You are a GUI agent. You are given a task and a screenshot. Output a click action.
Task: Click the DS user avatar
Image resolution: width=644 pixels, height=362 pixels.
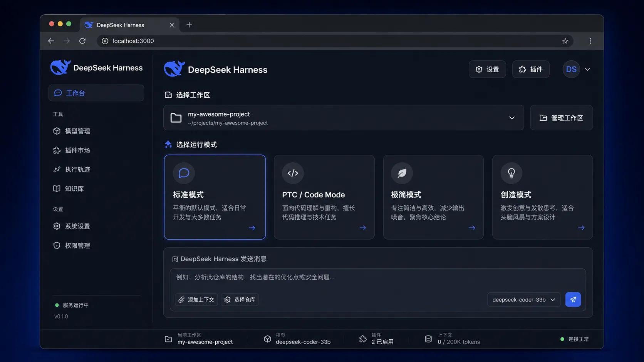(x=571, y=69)
